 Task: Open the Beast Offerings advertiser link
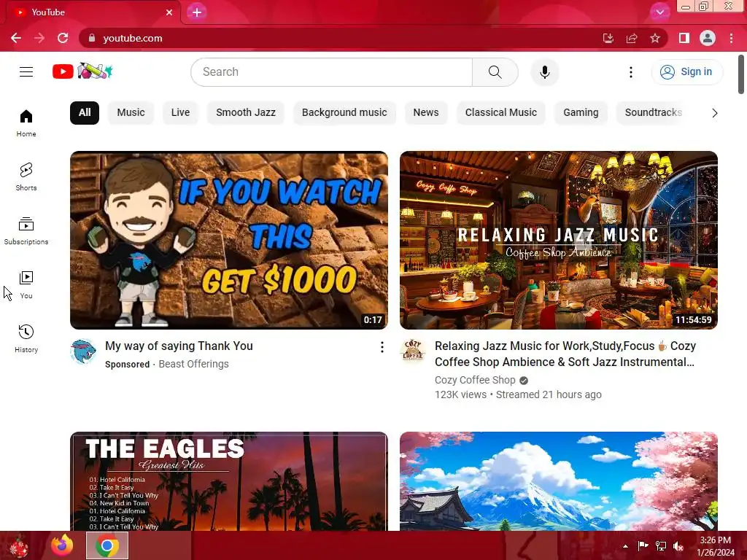(x=193, y=364)
